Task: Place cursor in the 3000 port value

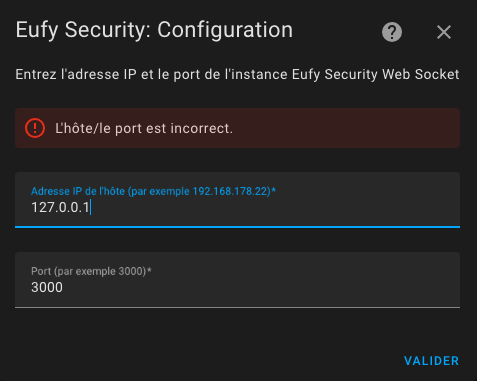Action: [x=47, y=287]
